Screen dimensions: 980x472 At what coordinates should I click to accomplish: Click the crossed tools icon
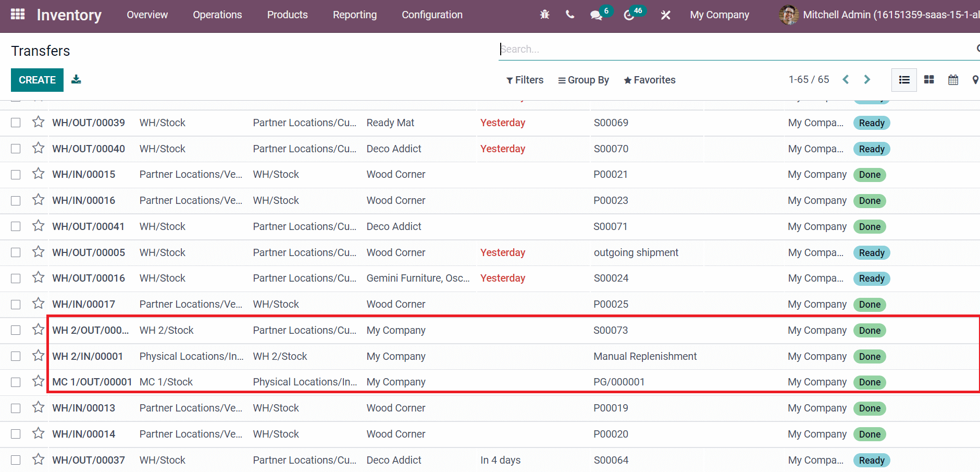click(x=665, y=15)
